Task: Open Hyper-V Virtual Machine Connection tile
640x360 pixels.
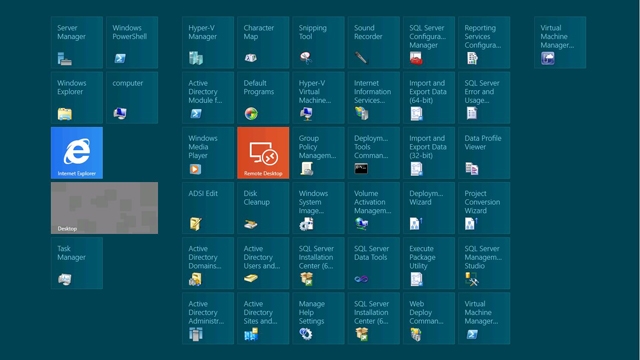Action: click(318, 98)
